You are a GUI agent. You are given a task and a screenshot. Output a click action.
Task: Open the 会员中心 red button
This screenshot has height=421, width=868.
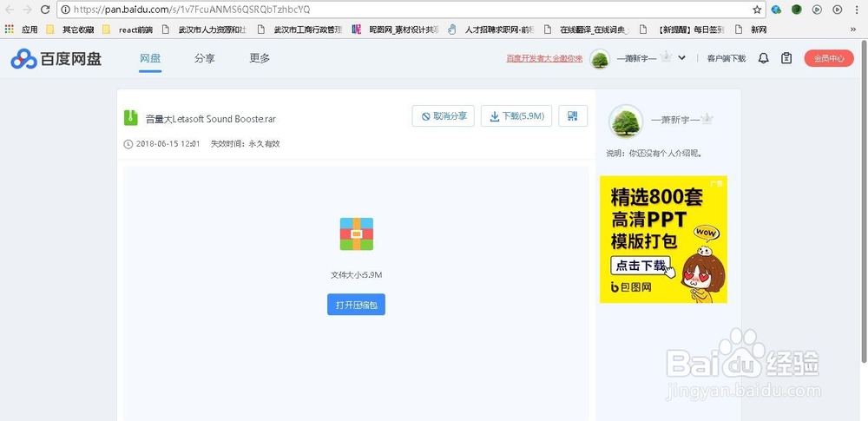pyautogui.click(x=829, y=58)
